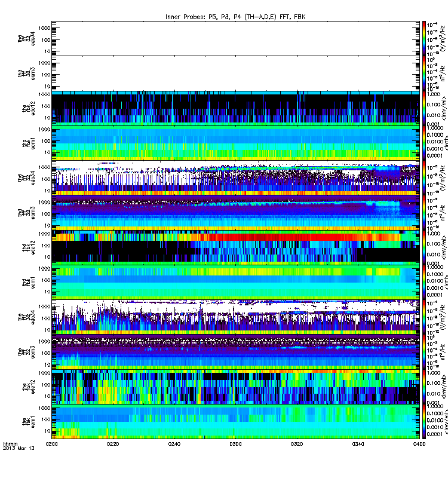The image size is (448, 478).
Task: Click the color bar beside thd fff scm3 panel
Action: 424,213
